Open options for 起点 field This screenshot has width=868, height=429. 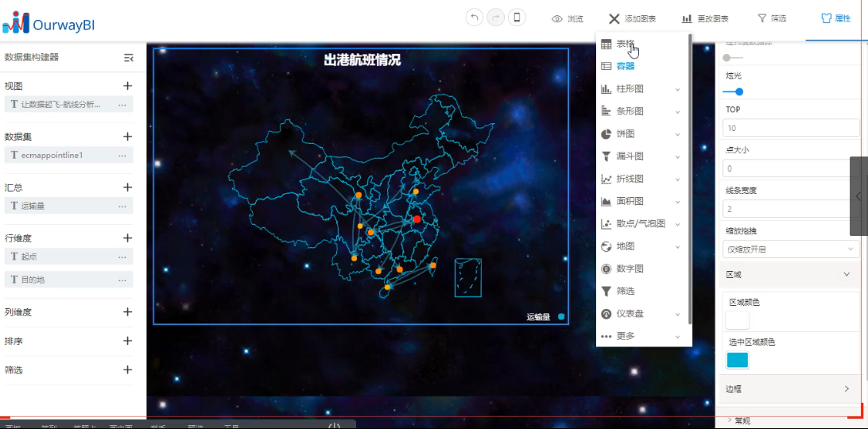tap(122, 257)
